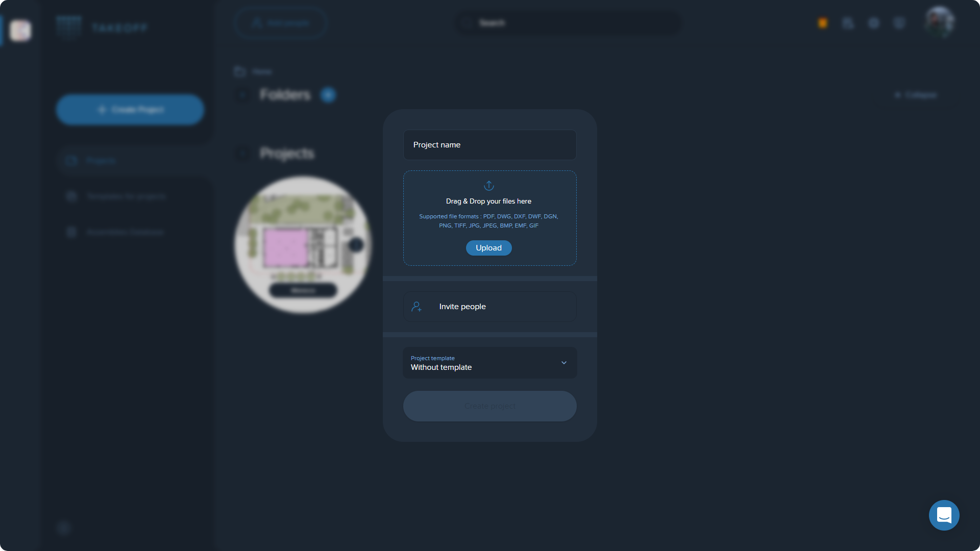Focus the Project name input field

coord(490,145)
